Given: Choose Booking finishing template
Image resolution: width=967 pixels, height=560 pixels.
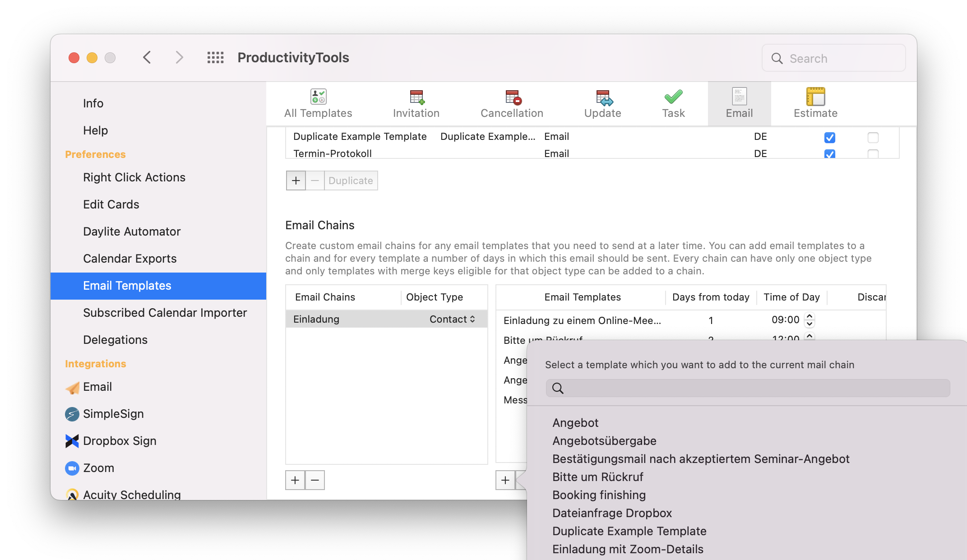Looking at the screenshot, I should click(599, 495).
